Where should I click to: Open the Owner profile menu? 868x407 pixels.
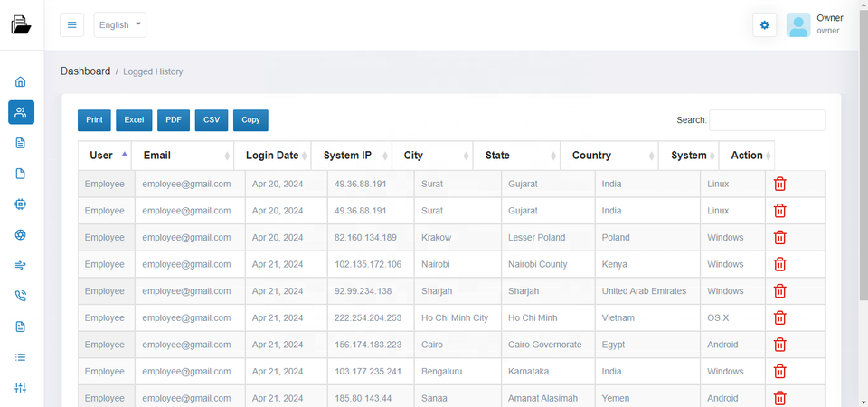pos(814,25)
